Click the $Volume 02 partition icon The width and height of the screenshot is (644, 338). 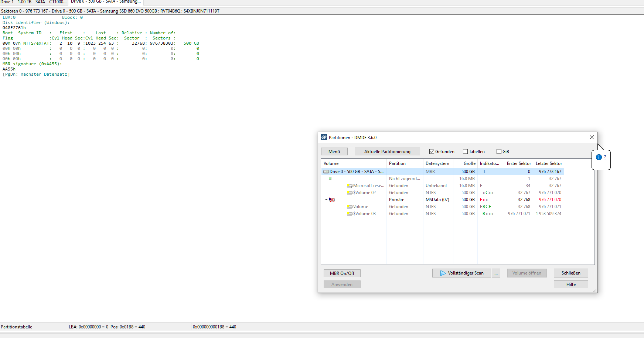click(x=349, y=192)
